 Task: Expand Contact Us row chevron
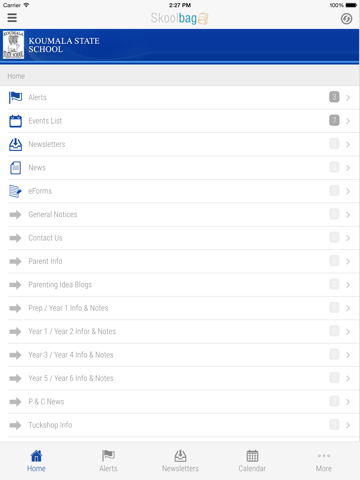click(x=348, y=238)
